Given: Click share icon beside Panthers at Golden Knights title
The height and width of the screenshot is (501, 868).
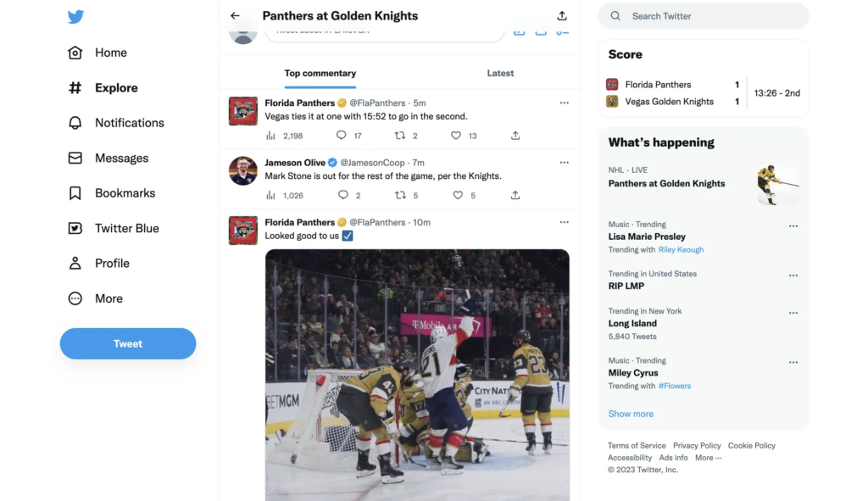Looking at the screenshot, I should pyautogui.click(x=562, y=16).
